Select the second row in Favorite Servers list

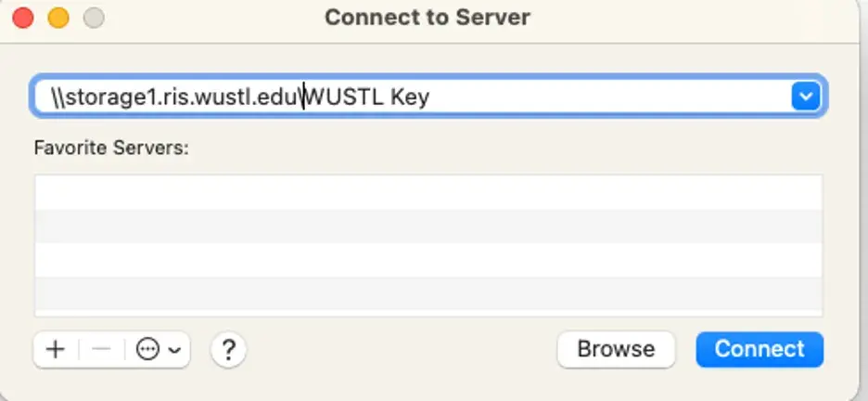(428, 226)
